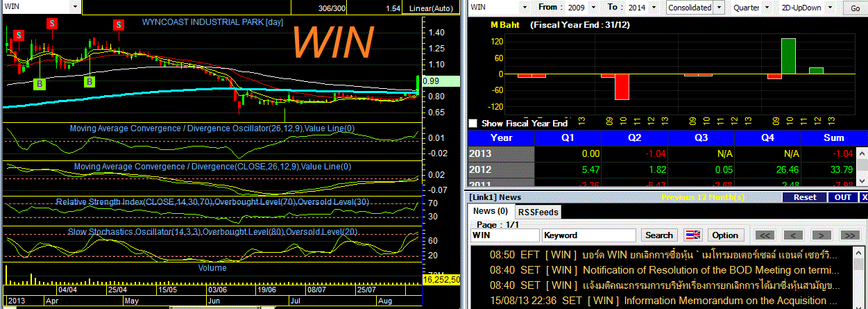Go to next news page with > button
The width and height of the screenshot is (868, 309).
click(x=822, y=235)
